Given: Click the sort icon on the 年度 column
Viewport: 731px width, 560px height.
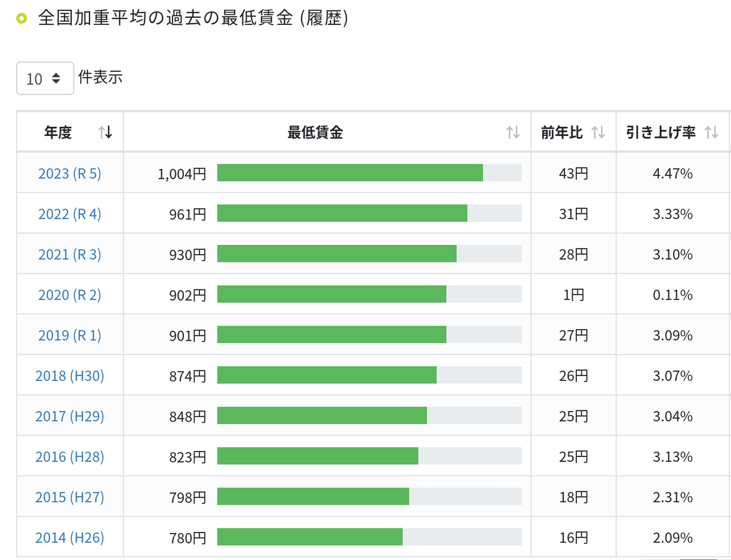Looking at the screenshot, I should pyautogui.click(x=105, y=132).
